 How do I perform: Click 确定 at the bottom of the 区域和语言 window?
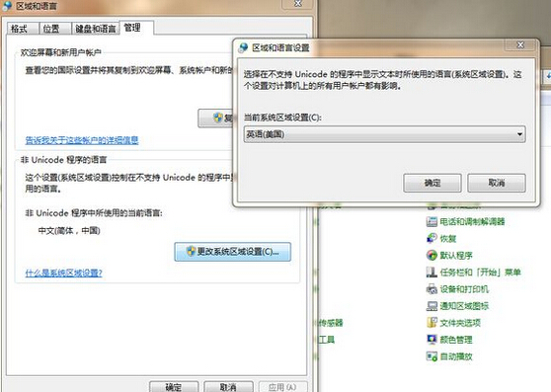tap(174, 387)
